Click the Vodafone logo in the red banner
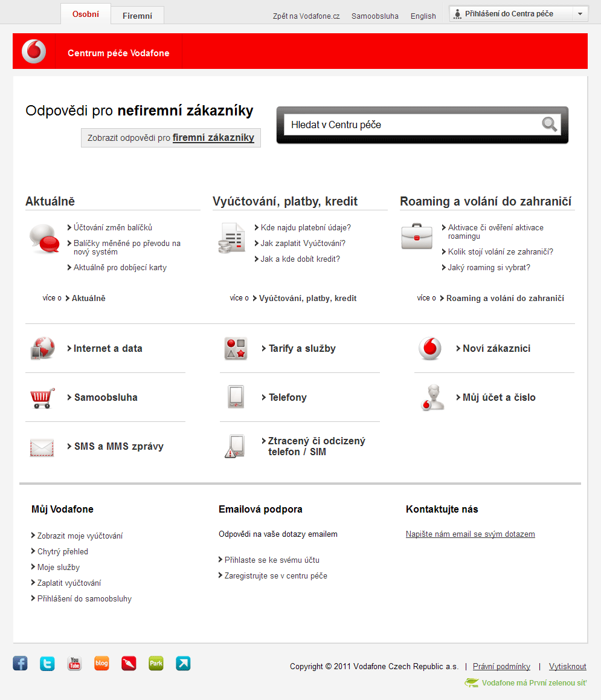601x700 pixels. 34,51
